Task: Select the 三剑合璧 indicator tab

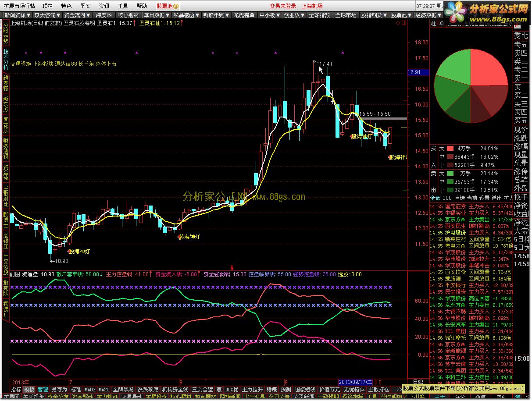Action: 203,389
